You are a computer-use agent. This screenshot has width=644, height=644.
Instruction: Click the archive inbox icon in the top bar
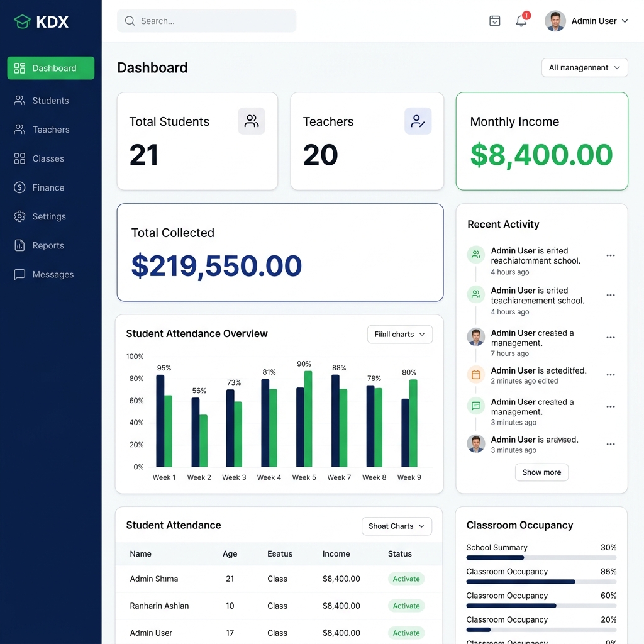pyautogui.click(x=495, y=21)
